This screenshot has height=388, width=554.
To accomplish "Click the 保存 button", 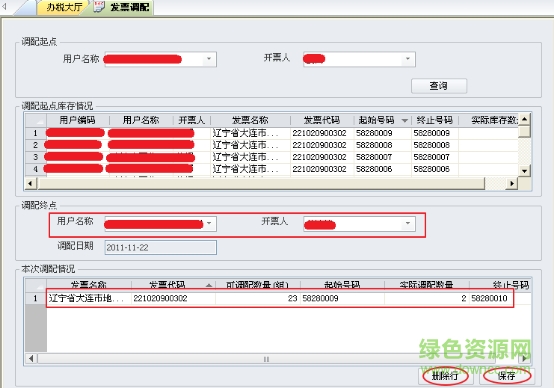I will (x=507, y=376).
